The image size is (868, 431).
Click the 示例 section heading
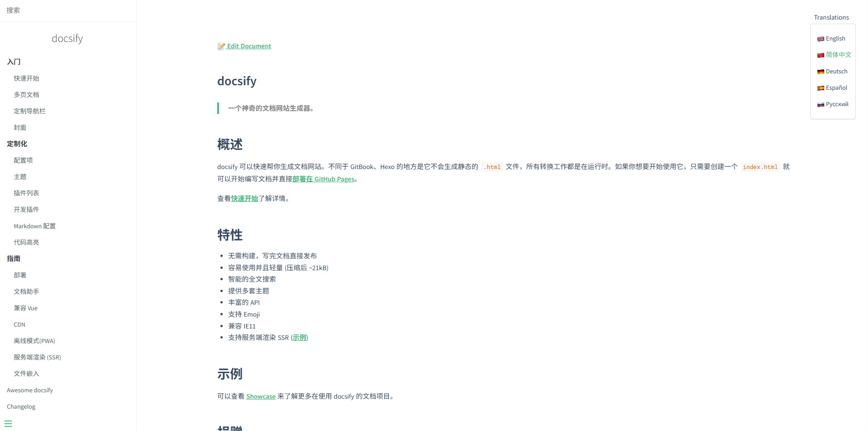coord(230,374)
